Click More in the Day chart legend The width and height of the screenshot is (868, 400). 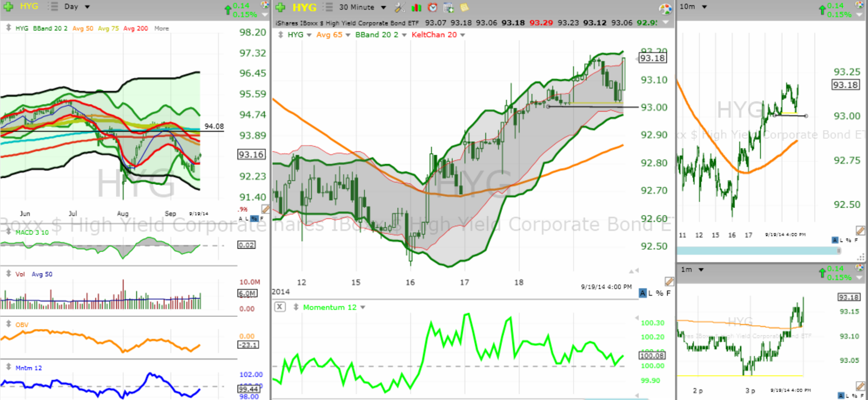[x=161, y=28]
